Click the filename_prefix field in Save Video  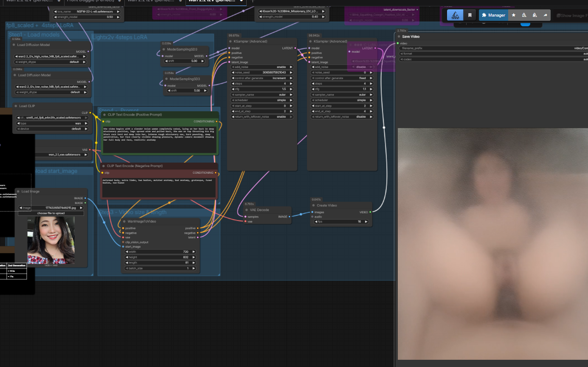[494, 48]
